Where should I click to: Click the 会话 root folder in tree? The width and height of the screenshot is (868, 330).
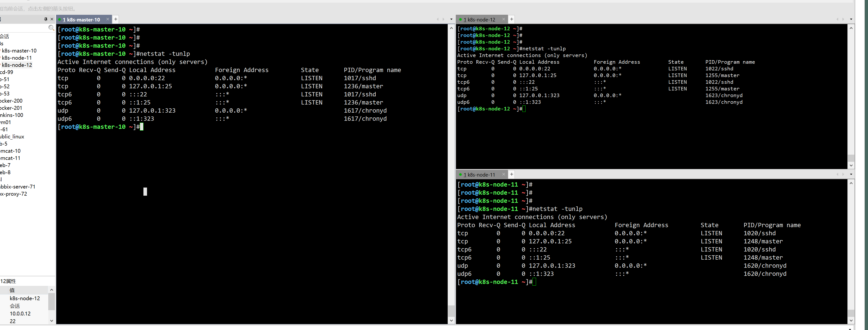(5, 36)
